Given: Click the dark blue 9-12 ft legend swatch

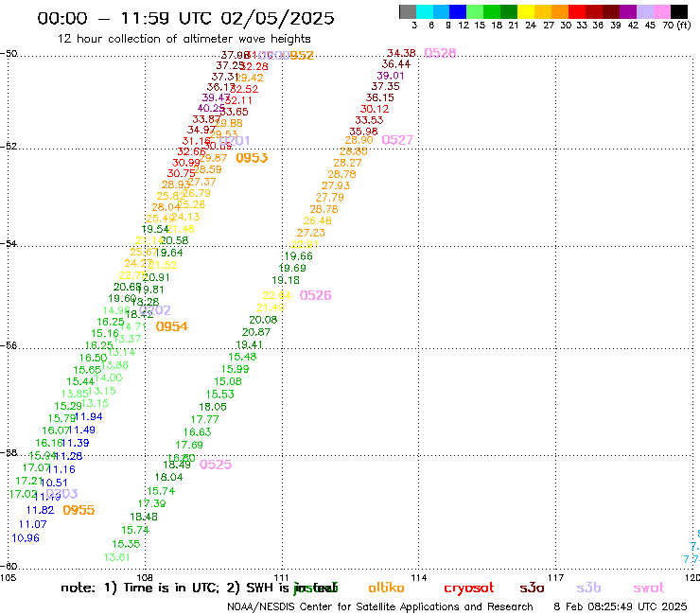Looking at the screenshot, I should [x=458, y=11].
